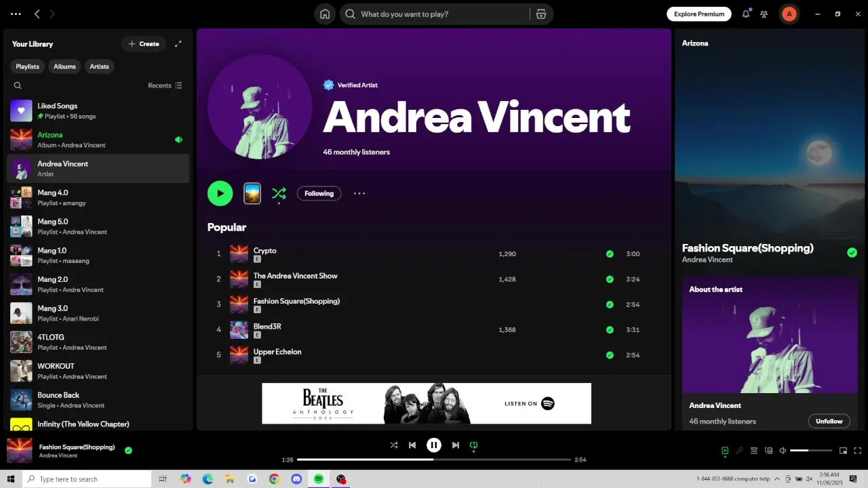The height and width of the screenshot is (488, 868).
Task: Open 4TLOTG playlist
Action: 98,342
